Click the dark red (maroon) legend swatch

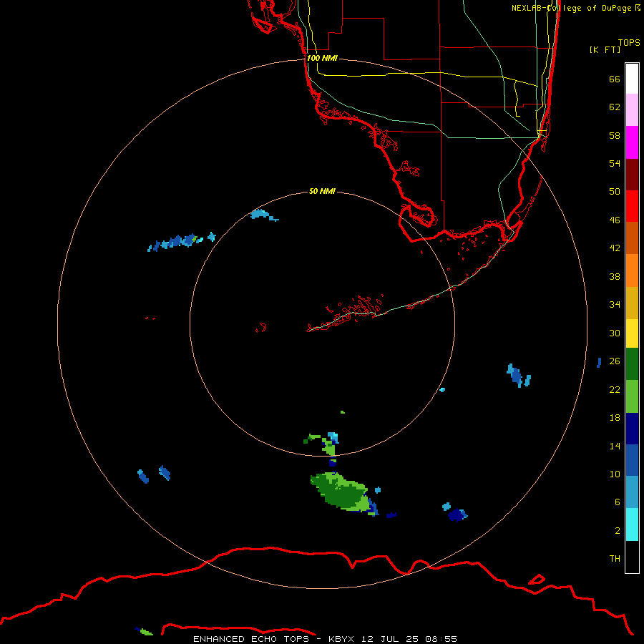632,175
